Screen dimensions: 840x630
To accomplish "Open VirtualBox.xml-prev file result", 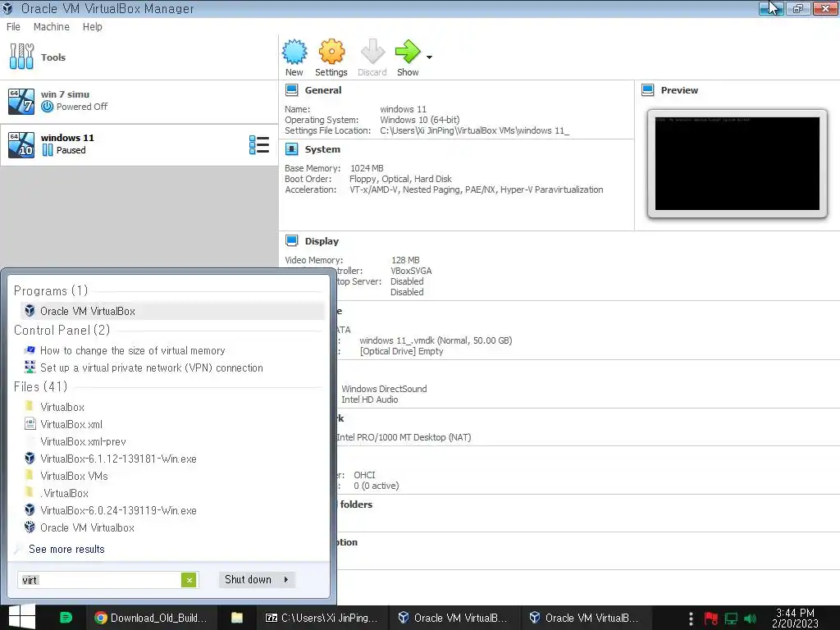I will click(x=83, y=441).
